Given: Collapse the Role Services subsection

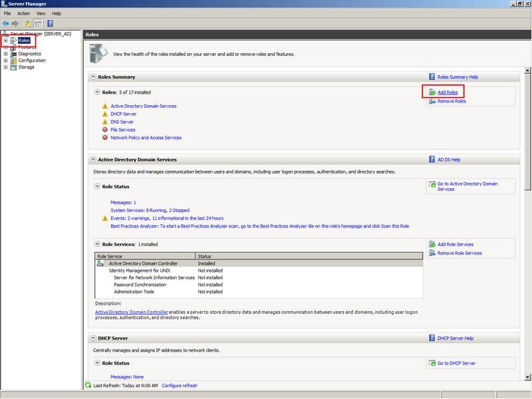Looking at the screenshot, I should (x=97, y=244).
